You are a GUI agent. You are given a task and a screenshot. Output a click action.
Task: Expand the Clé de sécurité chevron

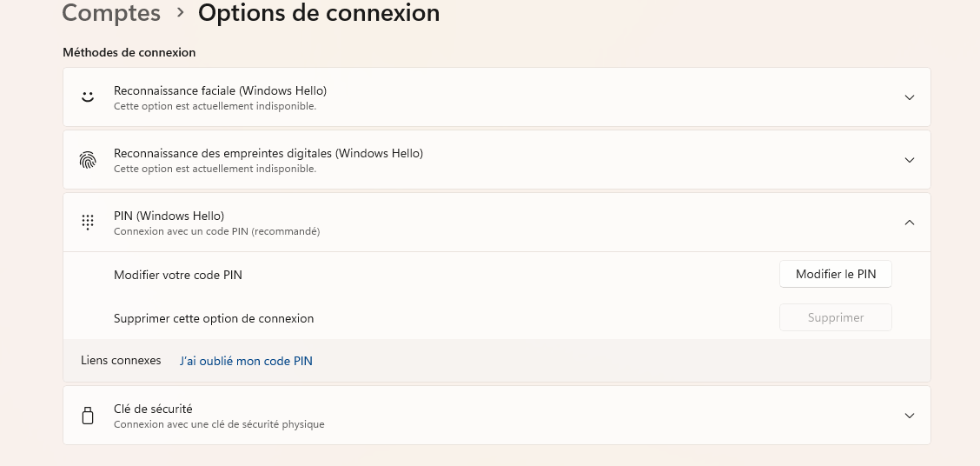coord(910,416)
